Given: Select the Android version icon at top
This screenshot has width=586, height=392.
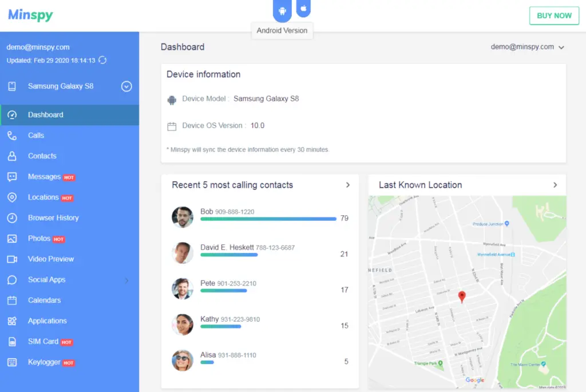Looking at the screenshot, I should tap(282, 10).
